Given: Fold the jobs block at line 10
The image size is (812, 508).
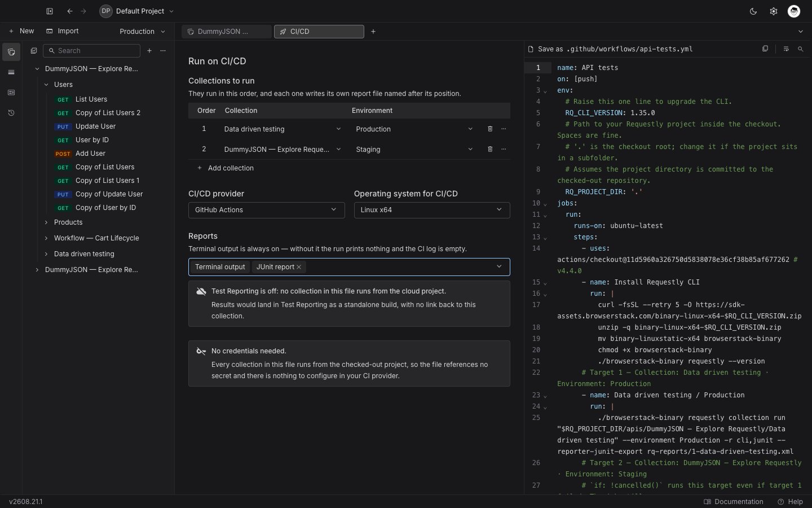Looking at the screenshot, I should click(545, 204).
